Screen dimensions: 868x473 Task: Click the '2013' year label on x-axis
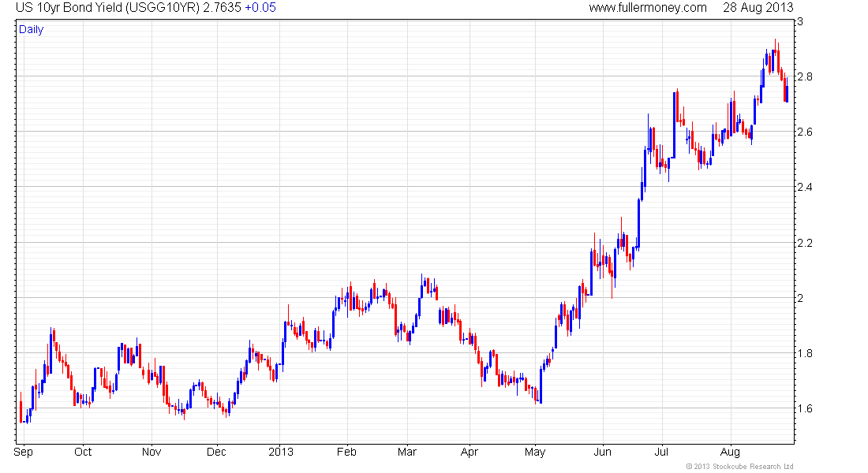click(281, 452)
